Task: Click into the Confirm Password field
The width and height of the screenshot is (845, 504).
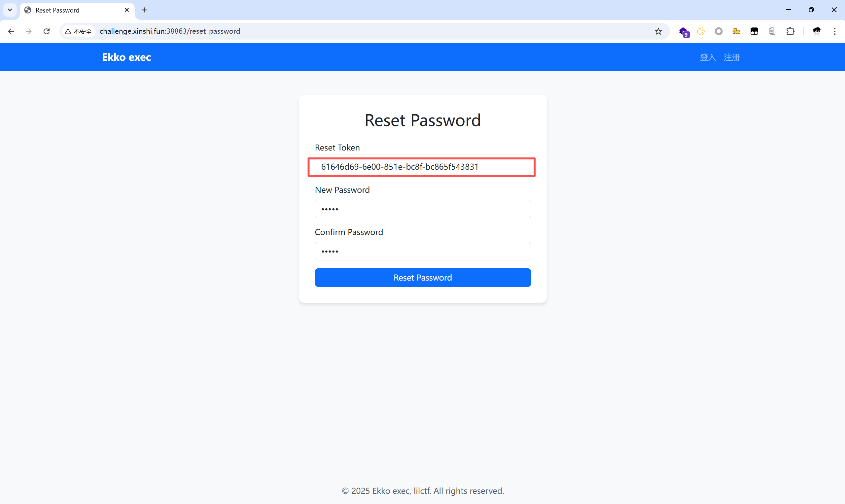Action: pos(422,251)
